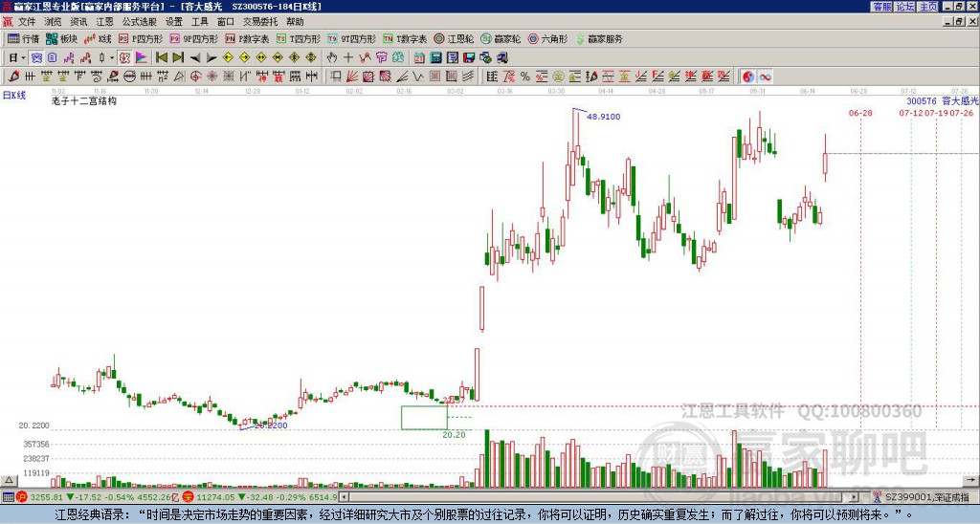The image size is (980, 524).
Task: Click the 论坛 forum link
Action: pos(904,7)
